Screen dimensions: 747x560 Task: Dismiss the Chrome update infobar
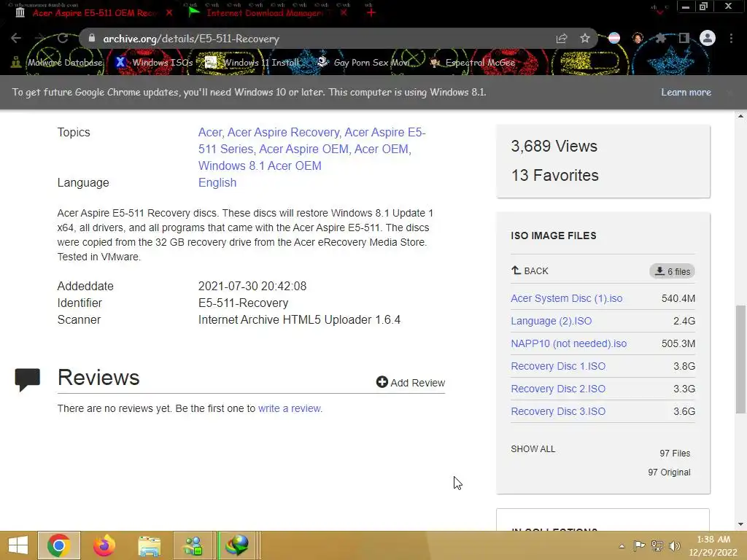point(729,93)
